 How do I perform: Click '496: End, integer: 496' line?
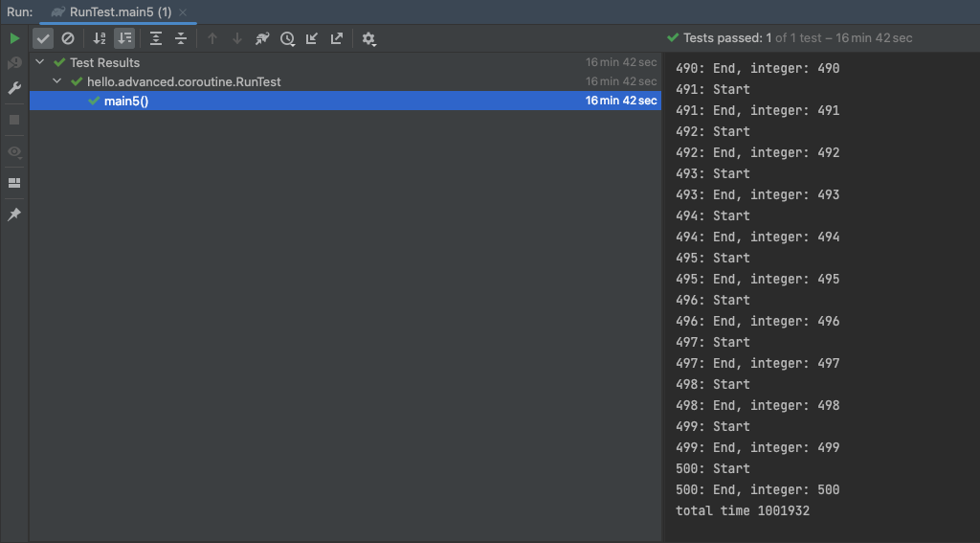coord(758,322)
